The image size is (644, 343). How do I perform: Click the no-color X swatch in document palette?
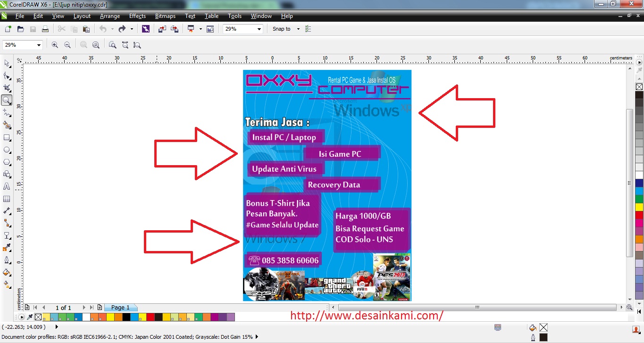pos(38,317)
